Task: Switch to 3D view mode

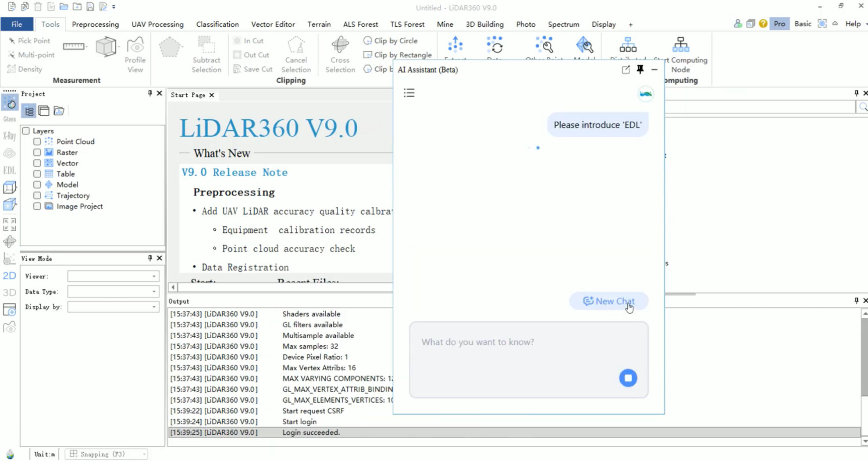Action: click(9, 292)
